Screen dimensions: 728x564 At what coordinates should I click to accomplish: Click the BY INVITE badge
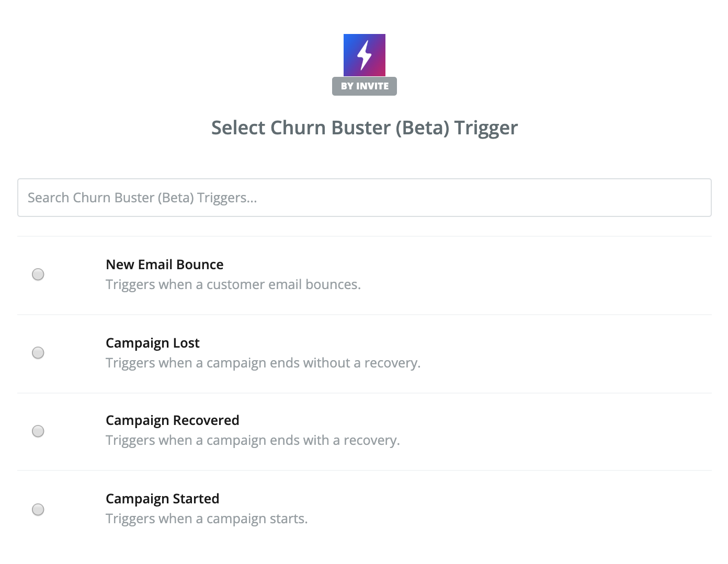tap(365, 86)
